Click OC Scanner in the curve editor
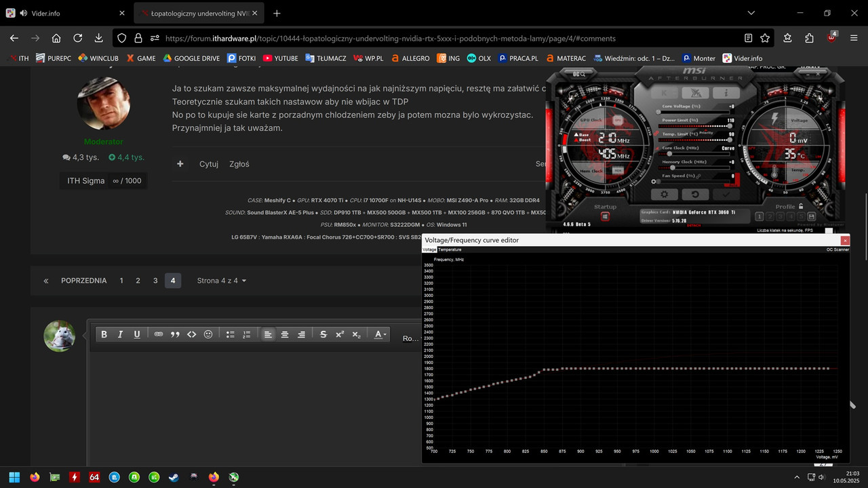This screenshot has height=488, width=868. 837,249
